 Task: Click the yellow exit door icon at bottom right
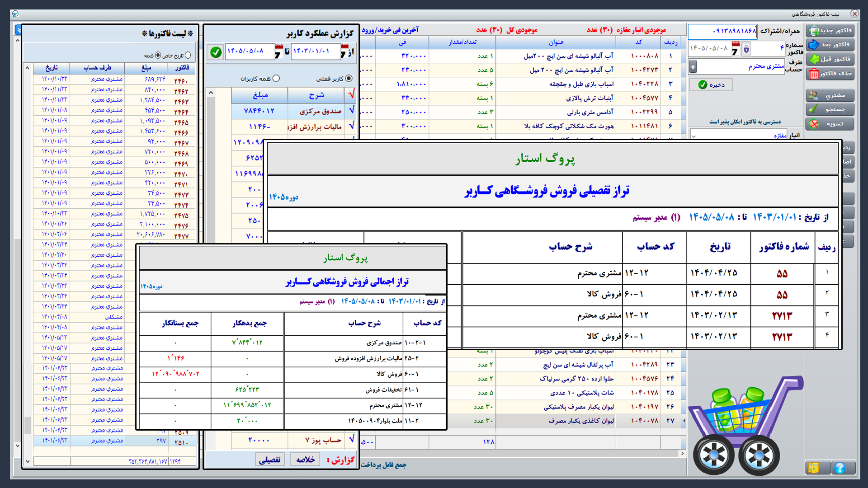[x=814, y=468]
